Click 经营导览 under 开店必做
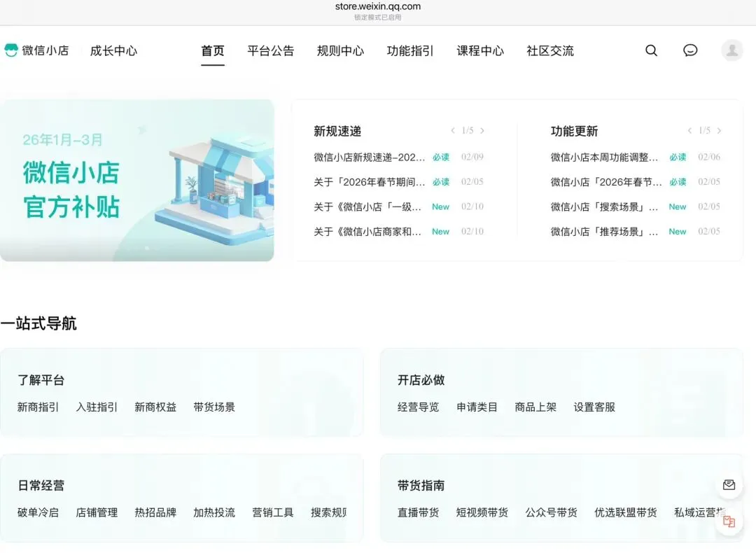The image size is (756, 553). click(418, 407)
